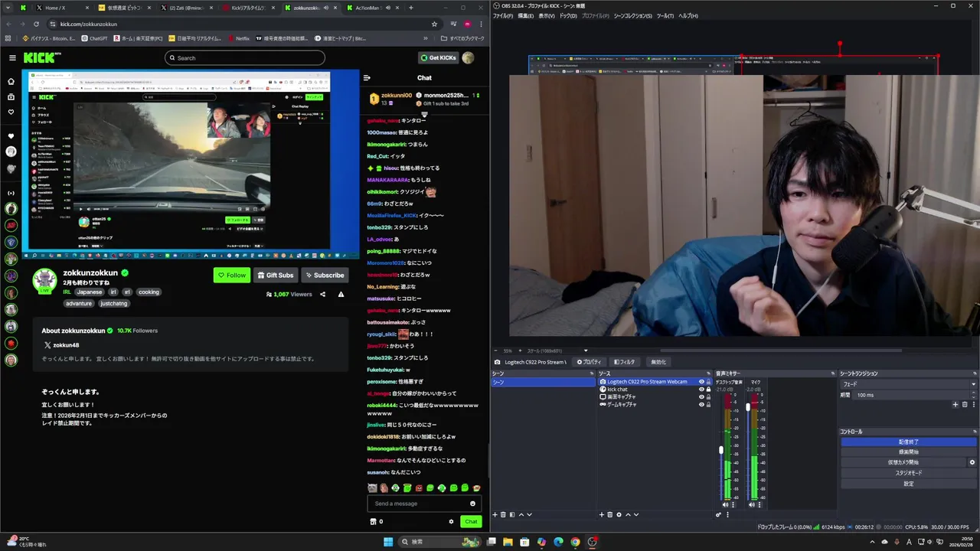Viewport: 980px width, 551px height.
Task: Report the stream via warning triangle icon
Action: click(x=341, y=294)
